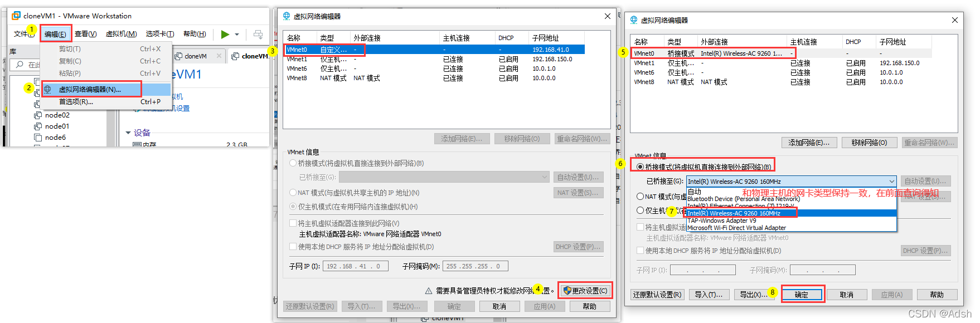This screenshot has height=323, width=980.
Task: Click the enabled 确定 button
Action: point(802,295)
